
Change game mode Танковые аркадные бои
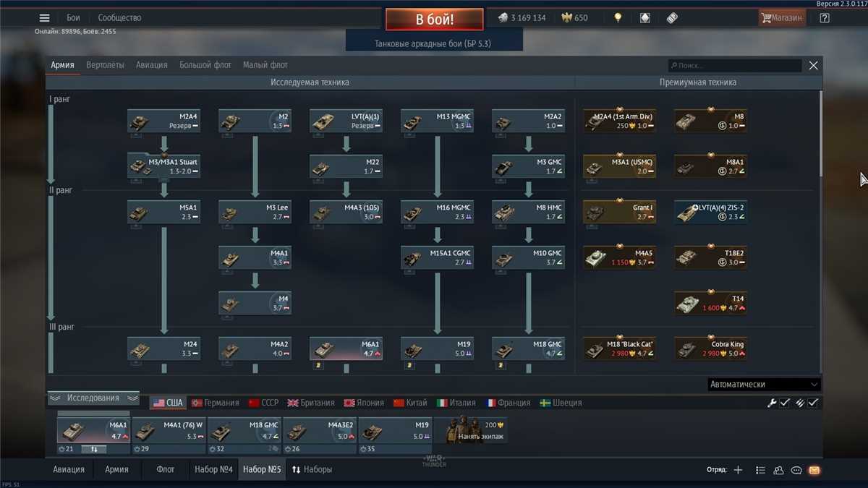tap(433, 43)
